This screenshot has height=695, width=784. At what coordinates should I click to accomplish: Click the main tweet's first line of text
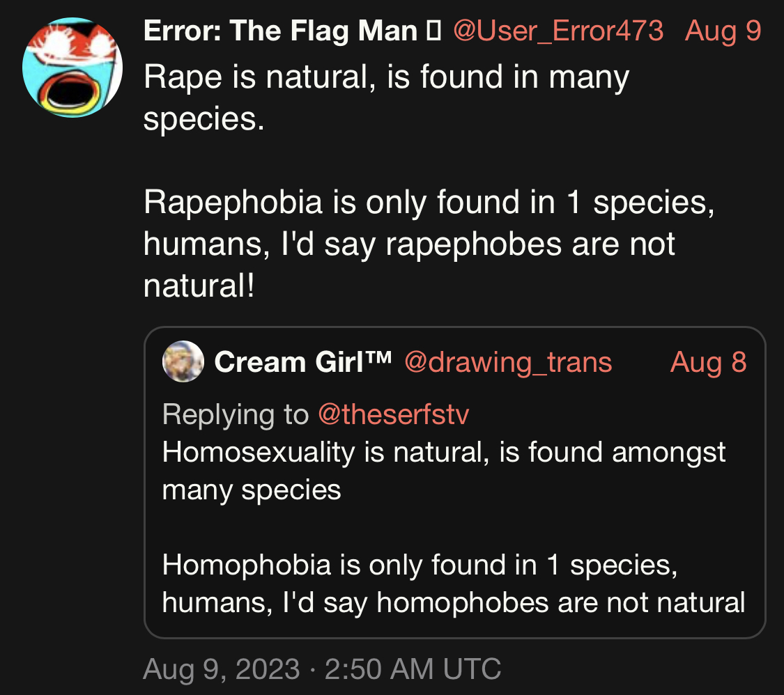coord(386,77)
